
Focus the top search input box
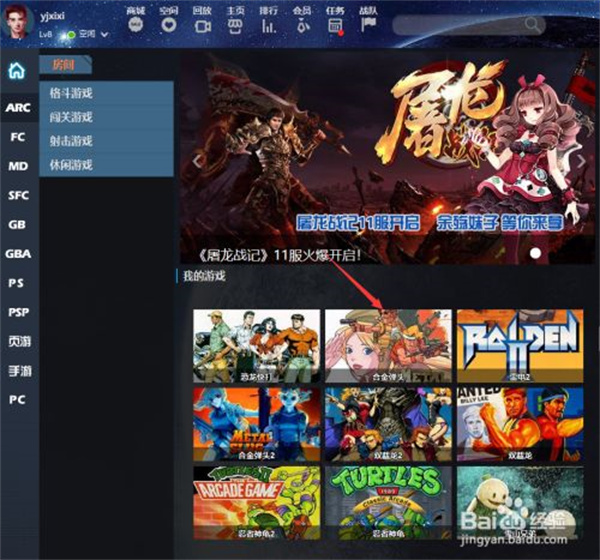coord(469,25)
